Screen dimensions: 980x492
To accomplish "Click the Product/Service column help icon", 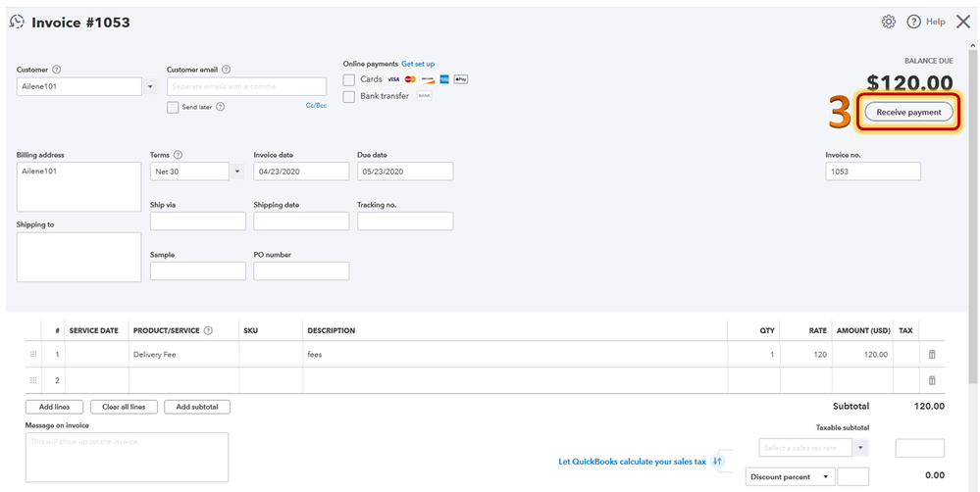I will [x=209, y=331].
